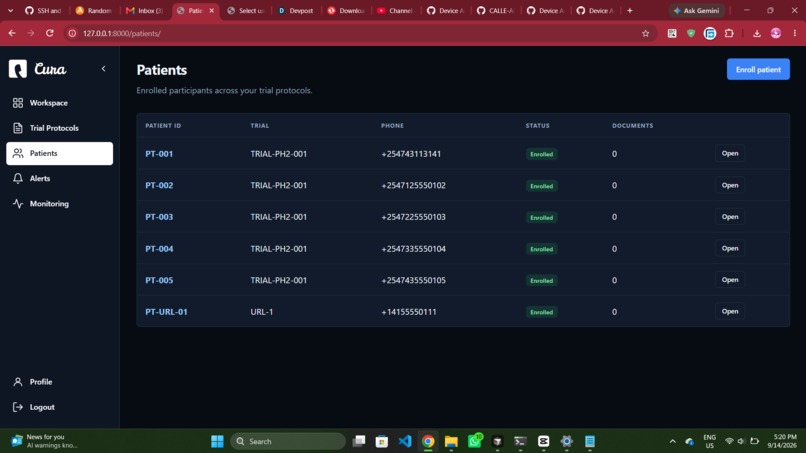Switch to Inbox Gmail tab

point(144,10)
